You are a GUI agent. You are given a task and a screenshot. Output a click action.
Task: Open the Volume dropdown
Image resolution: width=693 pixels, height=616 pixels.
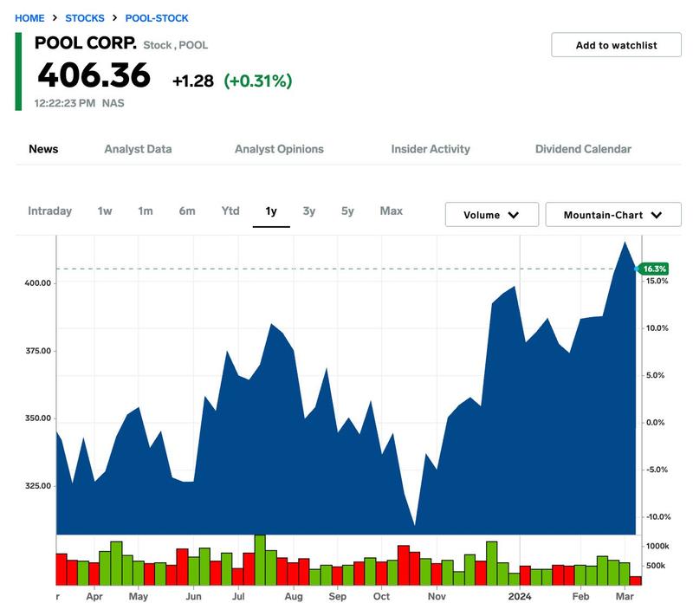(x=491, y=215)
